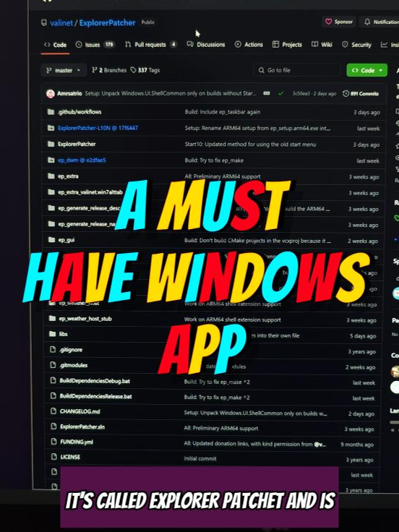
Task: Click the green check status icon
Action: point(280,94)
